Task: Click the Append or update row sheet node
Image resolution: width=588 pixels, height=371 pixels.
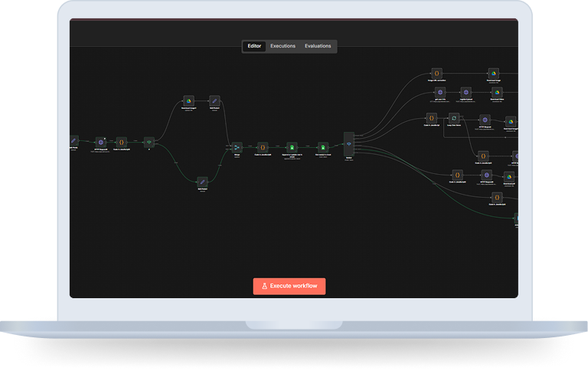Action: click(x=291, y=146)
